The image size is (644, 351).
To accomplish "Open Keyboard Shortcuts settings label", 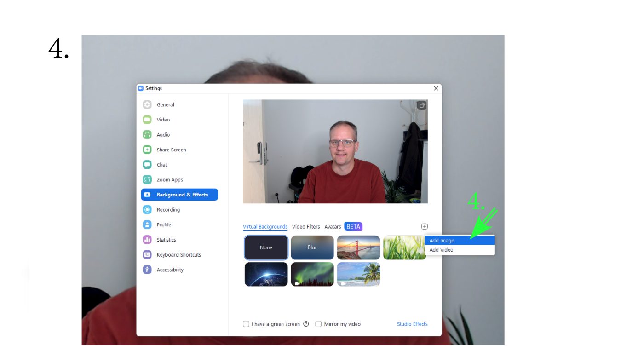I will [x=179, y=255].
